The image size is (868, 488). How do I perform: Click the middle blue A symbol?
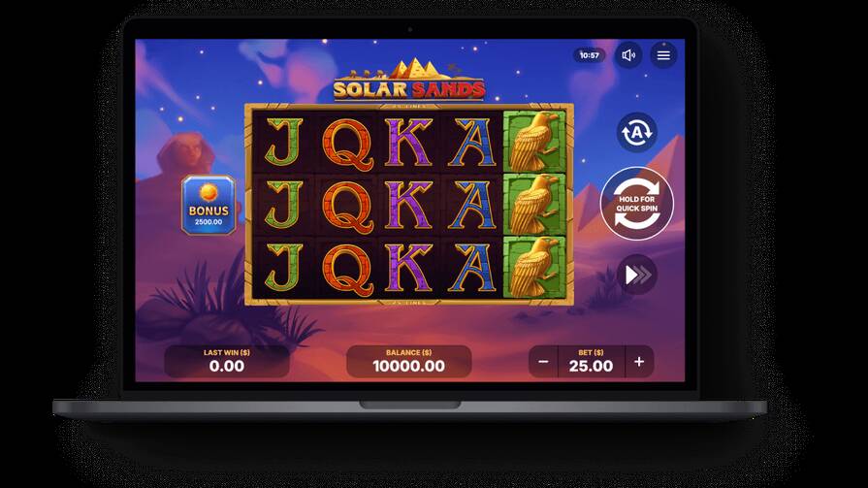click(471, 205)
